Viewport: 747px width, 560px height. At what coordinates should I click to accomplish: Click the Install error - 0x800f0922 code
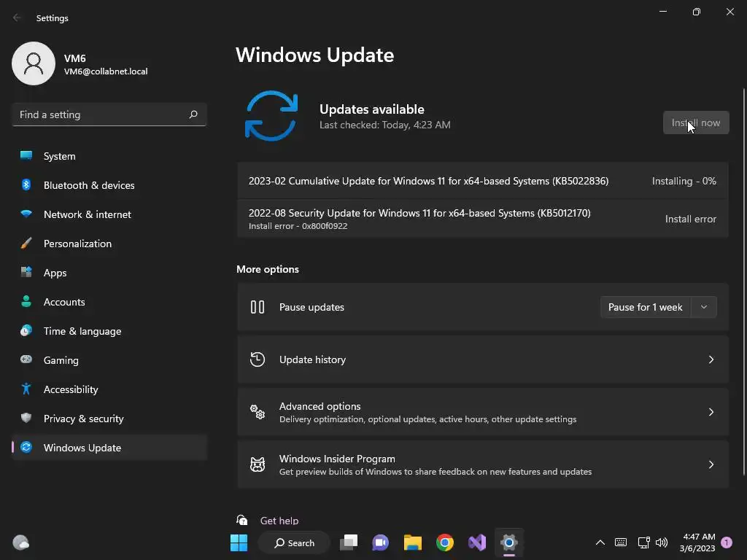click(x=298, y=226)
